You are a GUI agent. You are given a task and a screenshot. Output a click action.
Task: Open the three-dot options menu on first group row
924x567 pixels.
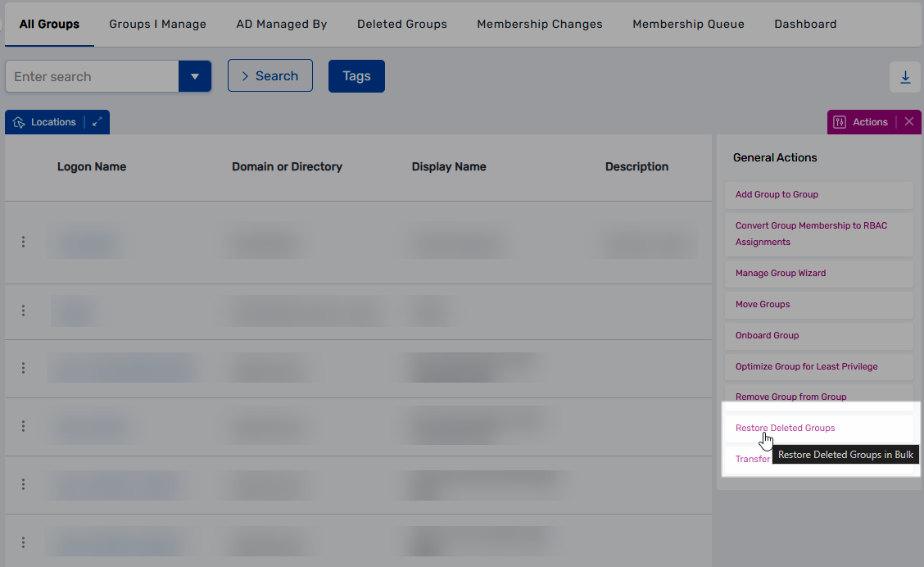pyautogui.click(x=23, y=242)
